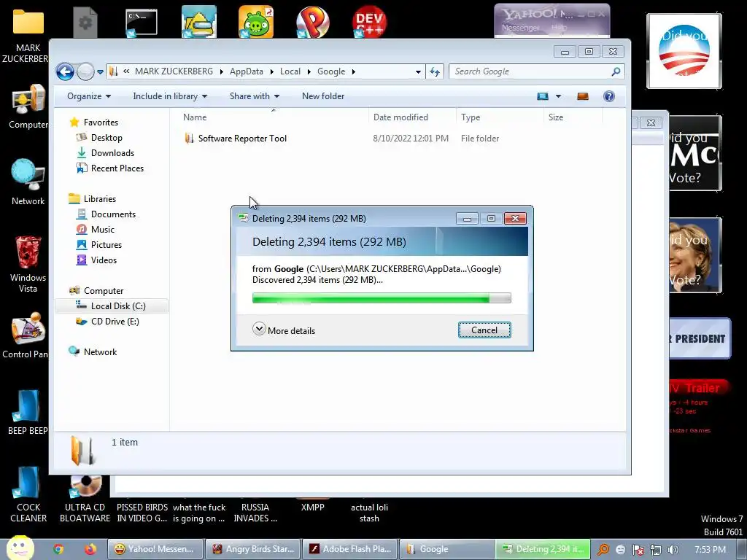Switch to Adobe Flash Player taskbar button
The width and height of the screenshot is (747, 560).
pos(350,549)
